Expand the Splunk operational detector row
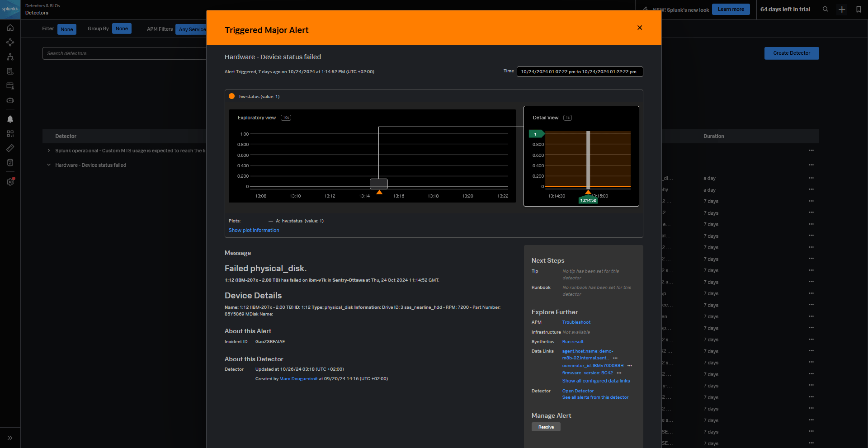This screenshot has height=448, width=868. (x=49, y=151)
